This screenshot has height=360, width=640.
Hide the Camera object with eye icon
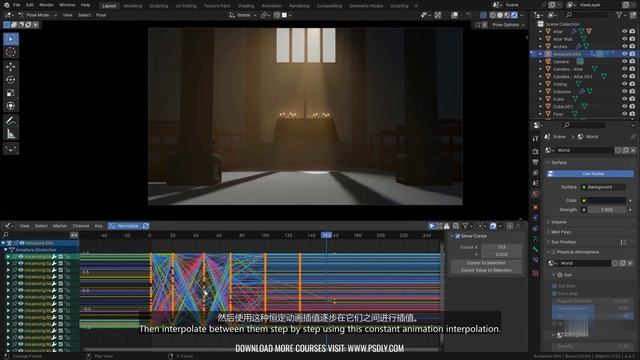pyautogui.click(x=624, y=62)
